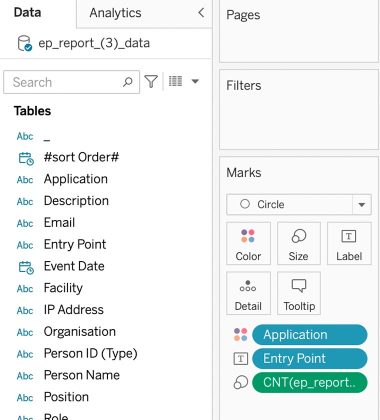Open the Size marks card
380x420 pixels.
point(299,244)
